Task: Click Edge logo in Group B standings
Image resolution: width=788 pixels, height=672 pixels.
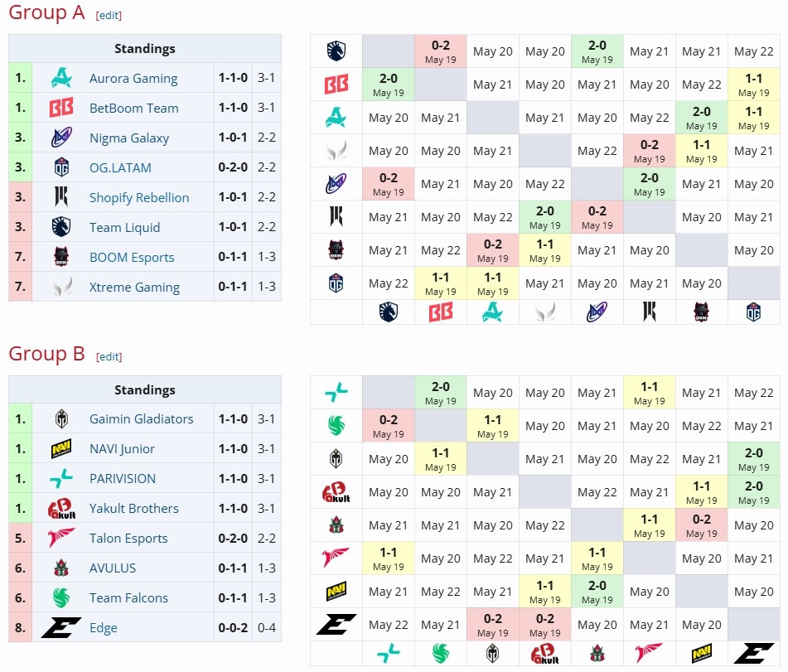Action: coord(61,627)
